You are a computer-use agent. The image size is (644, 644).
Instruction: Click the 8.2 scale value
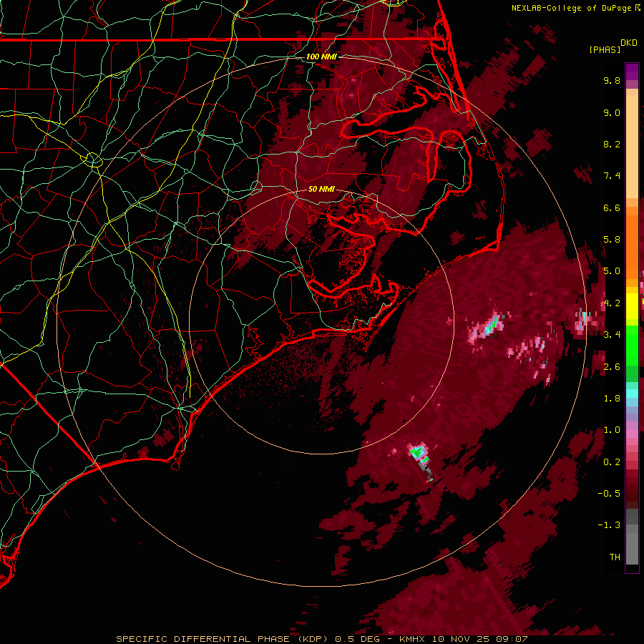612,144
